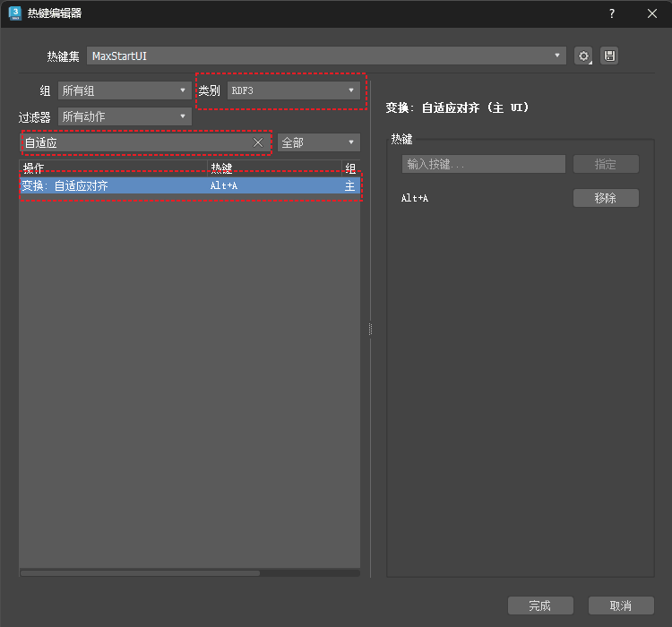Click the question mark help icon
The width and height of the screenshot is (672, 627).
612,13
